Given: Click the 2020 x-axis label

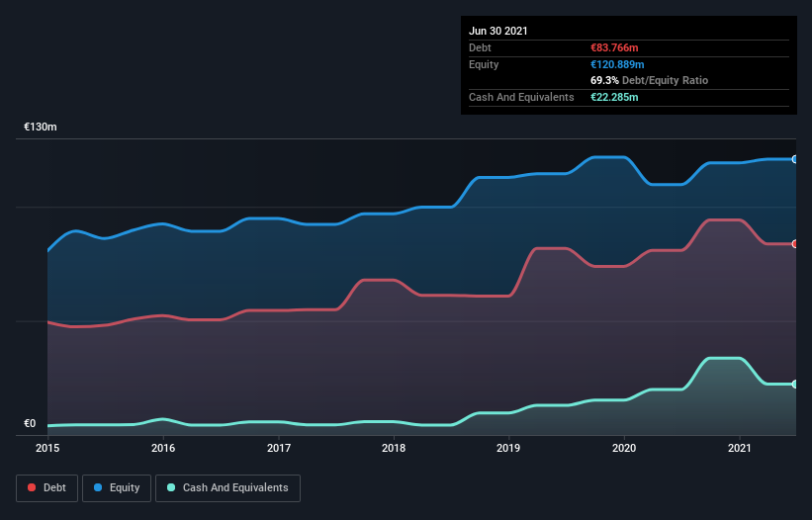Looking at the screenshot, I should click(624, 448).
